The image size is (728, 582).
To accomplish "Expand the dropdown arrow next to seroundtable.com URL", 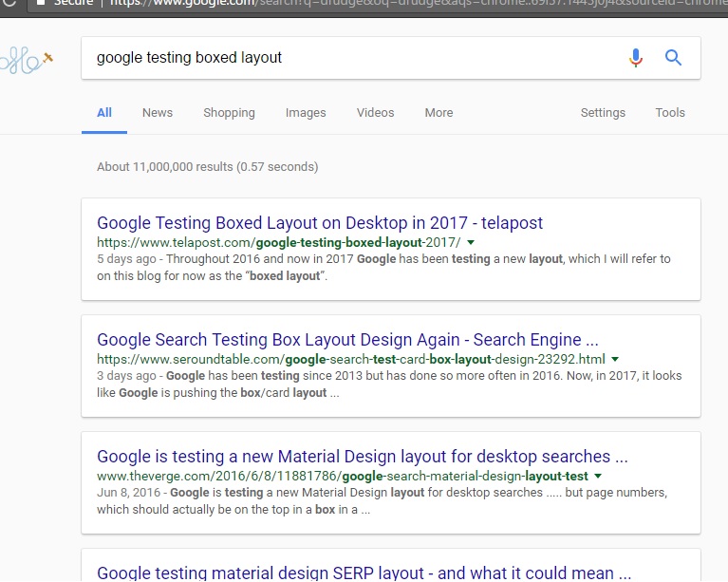I will (615, 359).
